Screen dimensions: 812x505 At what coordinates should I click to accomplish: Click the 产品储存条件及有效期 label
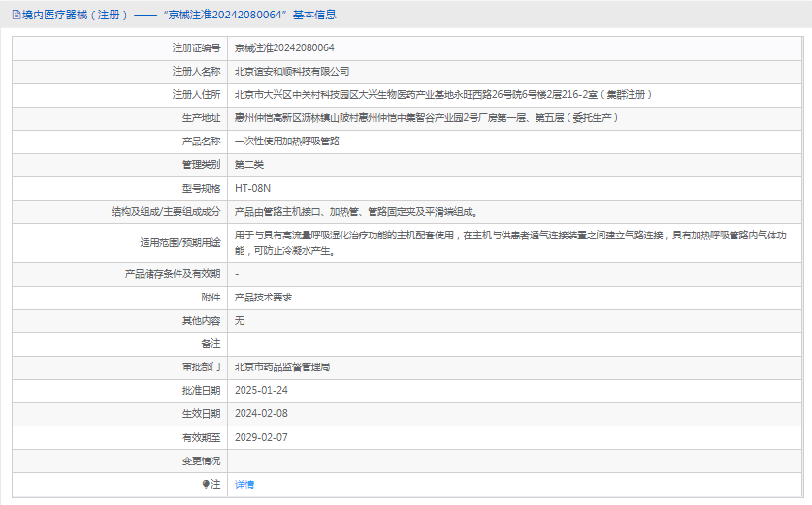(x=173, y=273)
